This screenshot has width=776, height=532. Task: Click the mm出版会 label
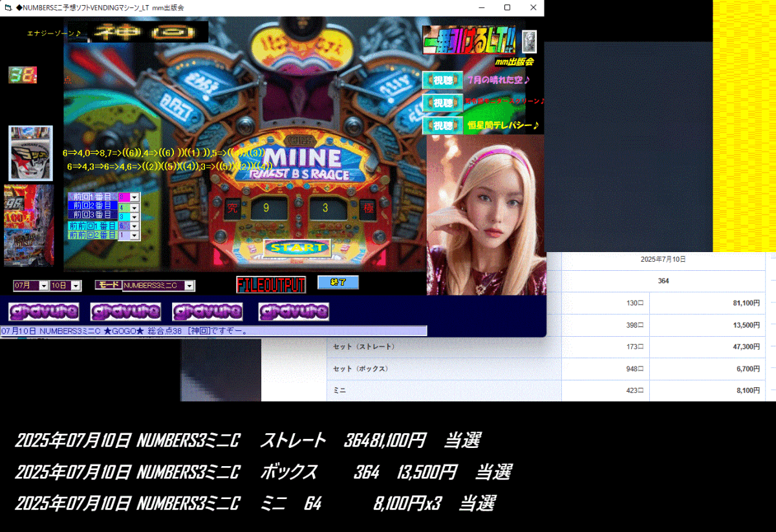tap(514, 62)
